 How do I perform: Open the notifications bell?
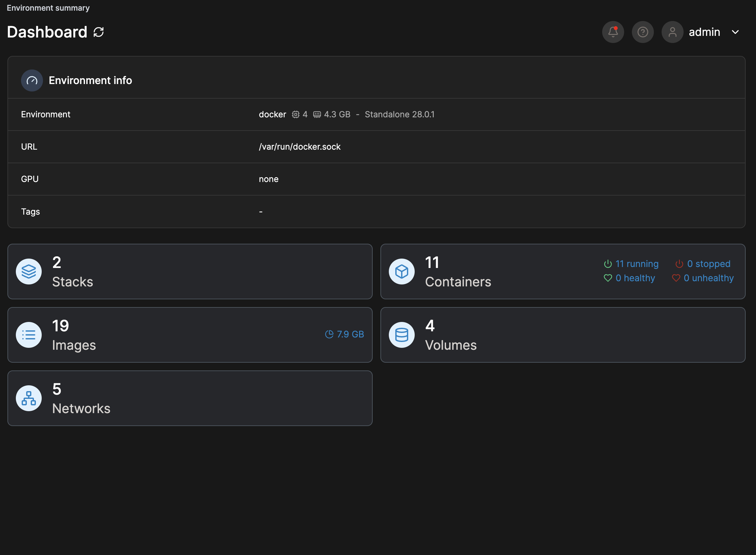click(x=613, y=32)
